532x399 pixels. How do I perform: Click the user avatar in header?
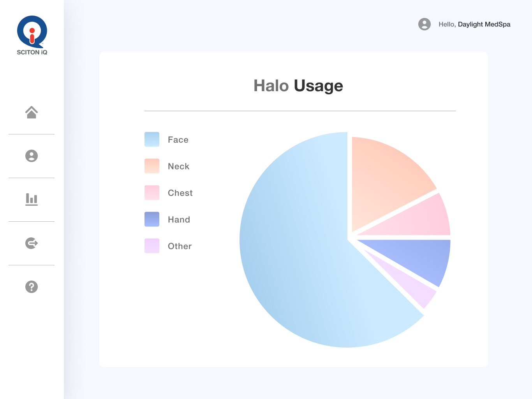pos(424,24)
